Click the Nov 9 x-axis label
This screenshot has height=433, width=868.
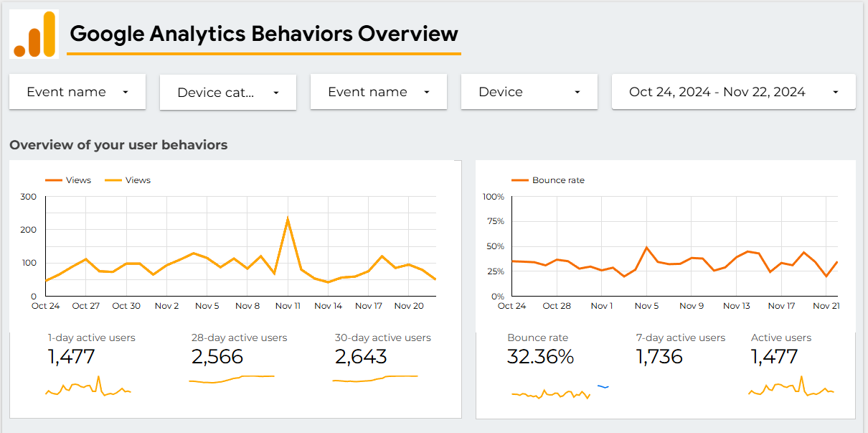[x=692, y=306]
